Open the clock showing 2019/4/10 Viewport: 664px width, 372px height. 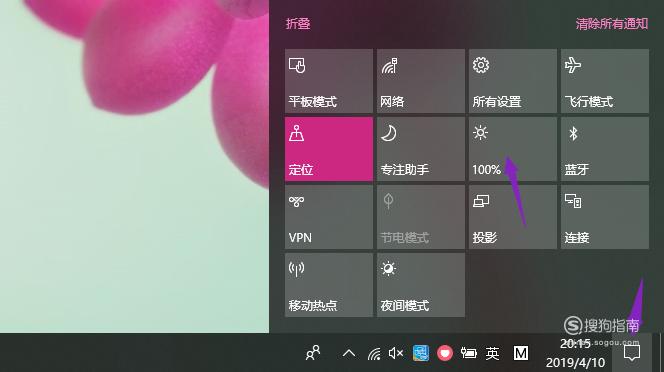(x=575, y=353)
